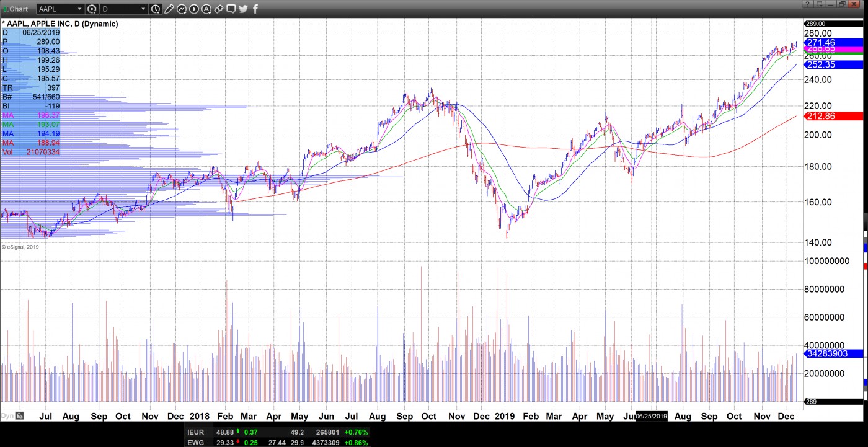Click the 100000000 volume axis label

click(x=826, y=261)
